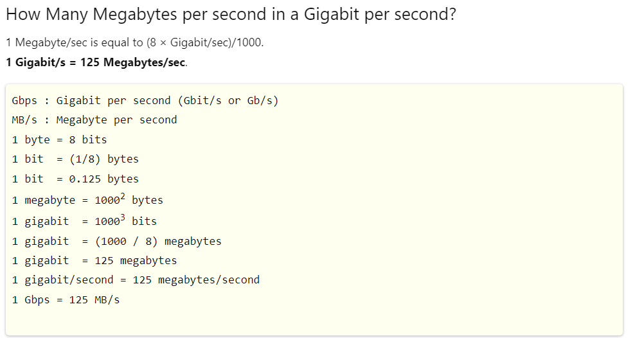The width and height of the screenshot is (644, 338).
Task: Click the heading about Megabytes per second
Action: (x=230, y=15)
